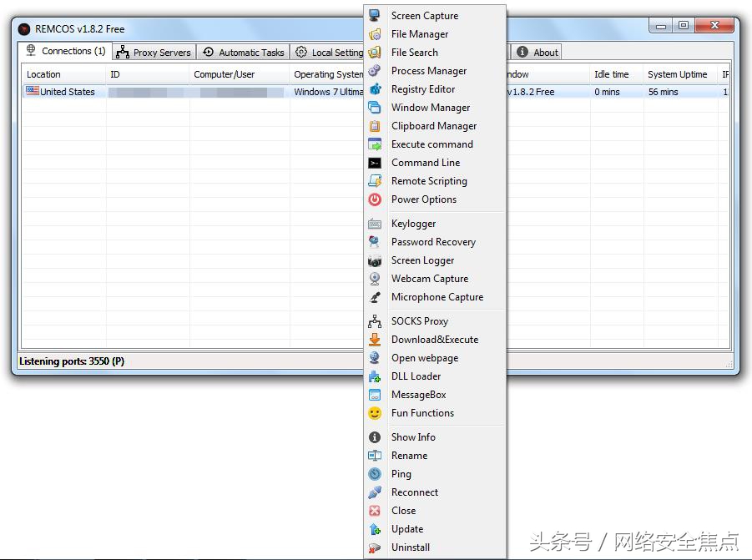Click the United States flag icon
Image resolution: width=752 pixels, height=560 pixels.
coord(32,91)
